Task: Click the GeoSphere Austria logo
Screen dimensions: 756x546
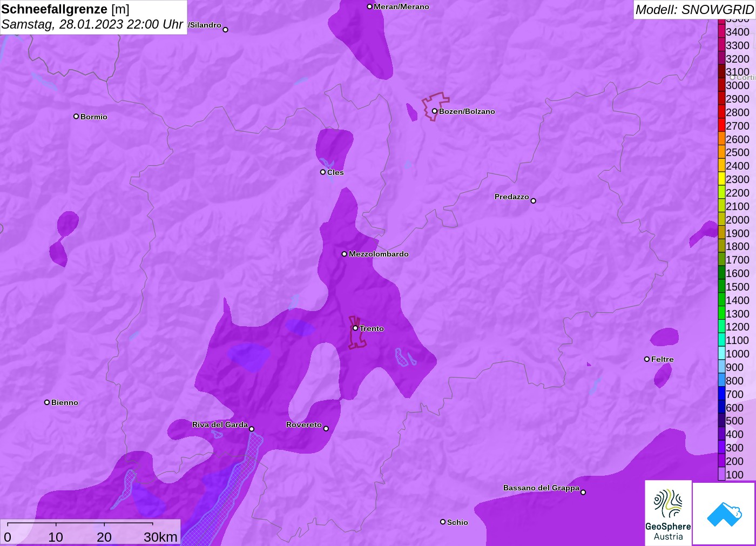Action: pos(668,513)
